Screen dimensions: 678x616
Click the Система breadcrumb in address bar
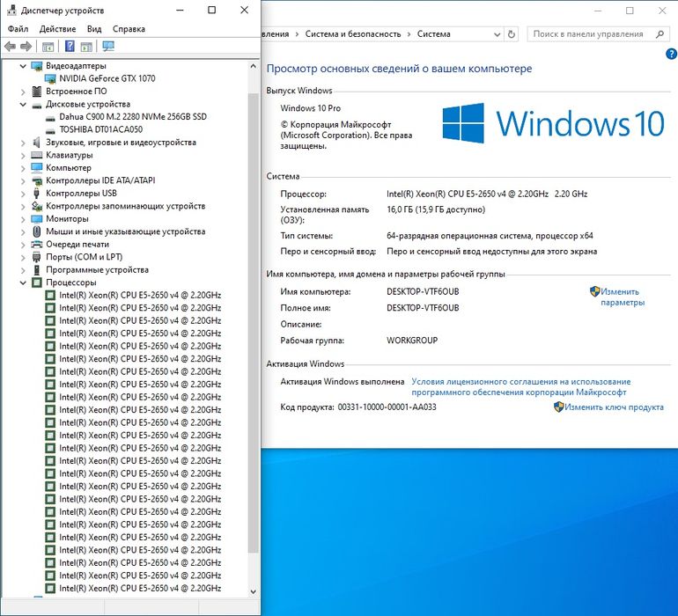[434, 34]
